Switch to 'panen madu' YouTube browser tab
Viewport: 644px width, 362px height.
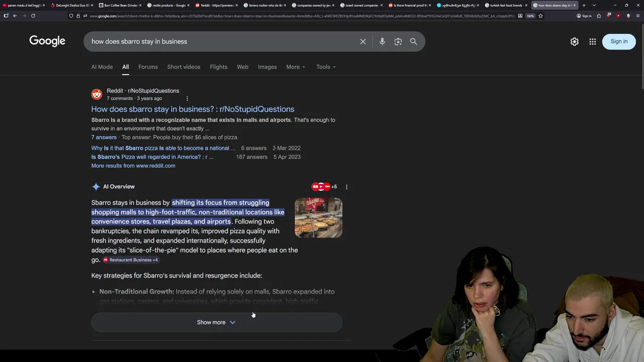click(24, 5)
